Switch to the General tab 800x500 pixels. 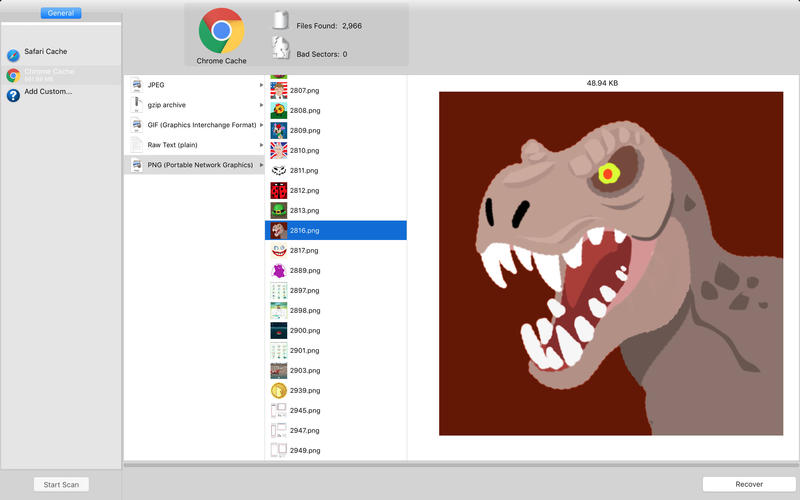[x=61, y=13]
